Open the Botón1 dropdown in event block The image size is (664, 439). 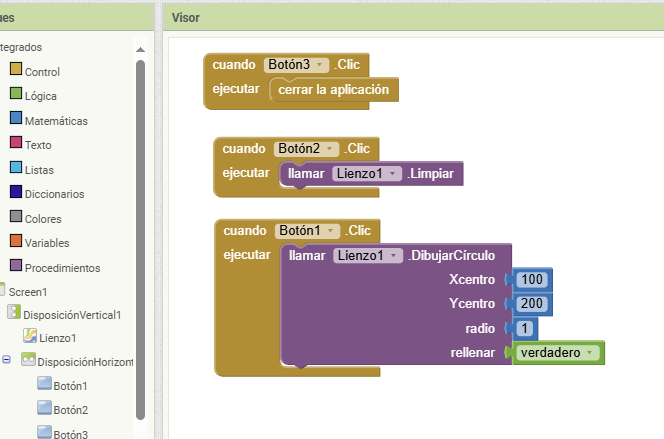point(307,231)
